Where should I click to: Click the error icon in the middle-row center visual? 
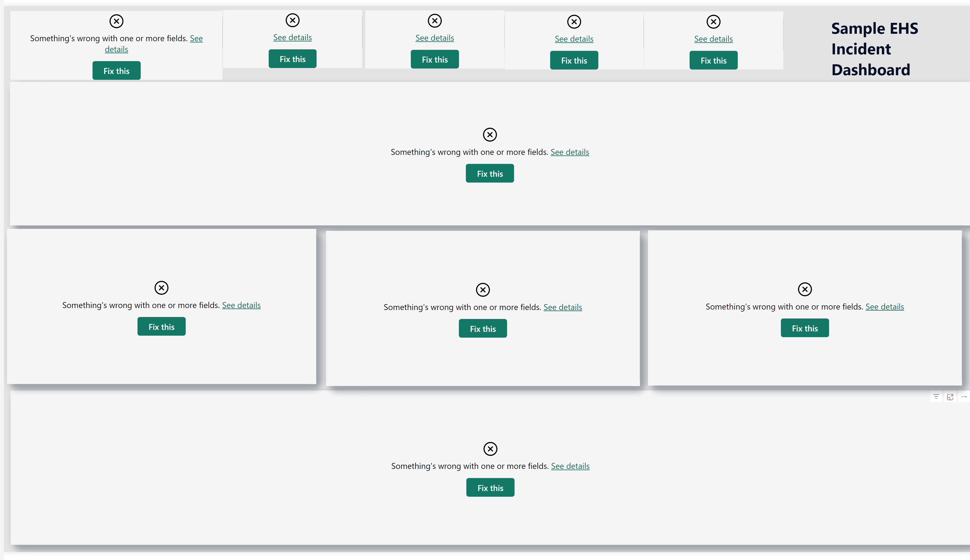pos(483,290)
